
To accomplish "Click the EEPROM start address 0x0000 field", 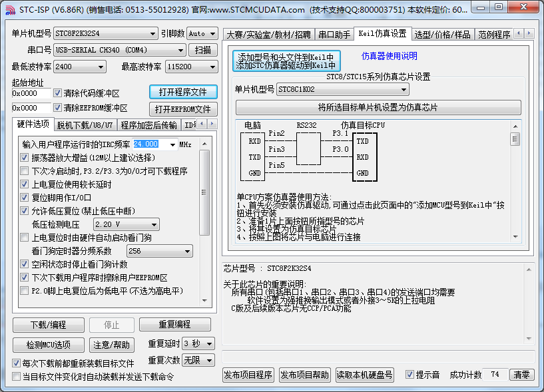I will 31,108.
